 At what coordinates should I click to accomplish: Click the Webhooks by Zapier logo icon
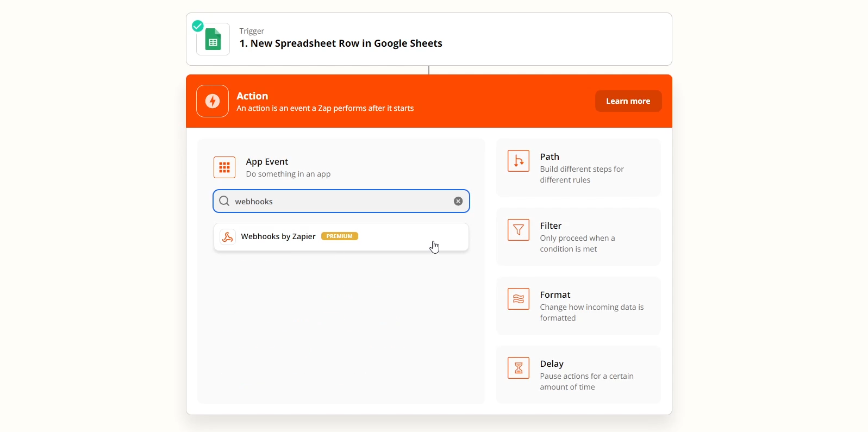point(228,237)
